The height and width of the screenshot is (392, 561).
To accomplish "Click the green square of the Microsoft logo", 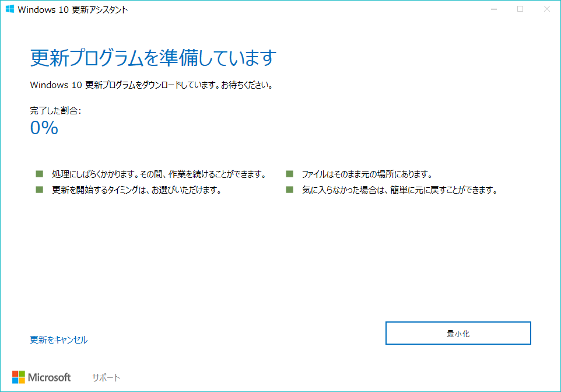I will click(x=23, y=374).
